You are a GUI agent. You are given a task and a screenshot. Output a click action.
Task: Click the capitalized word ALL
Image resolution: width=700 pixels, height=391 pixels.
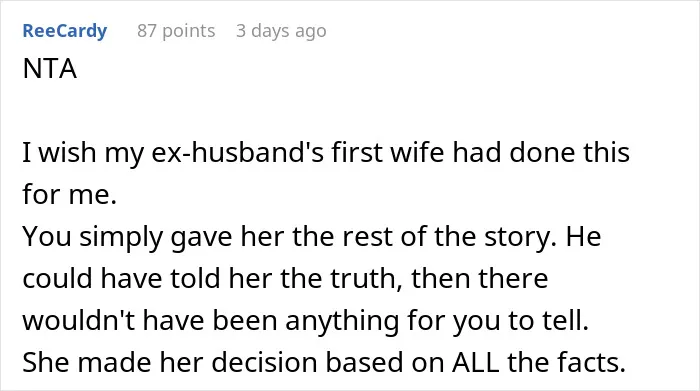pos(475,362)
